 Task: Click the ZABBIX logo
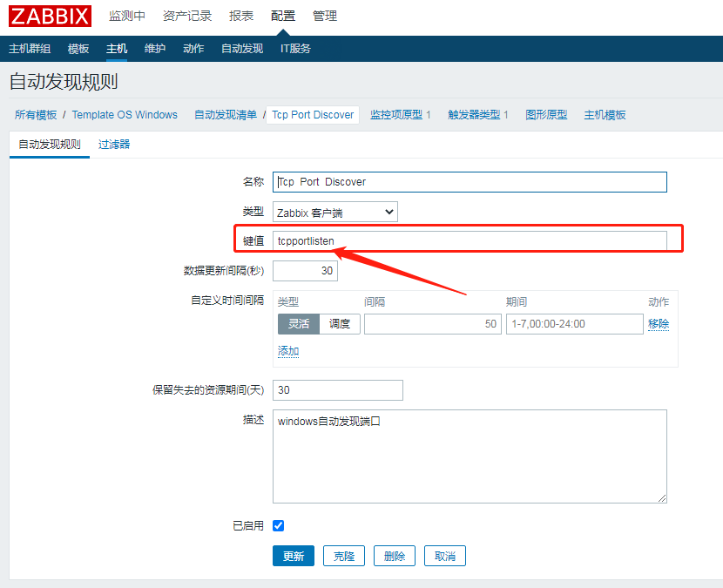pyautogui.click(x=51, y=16)
